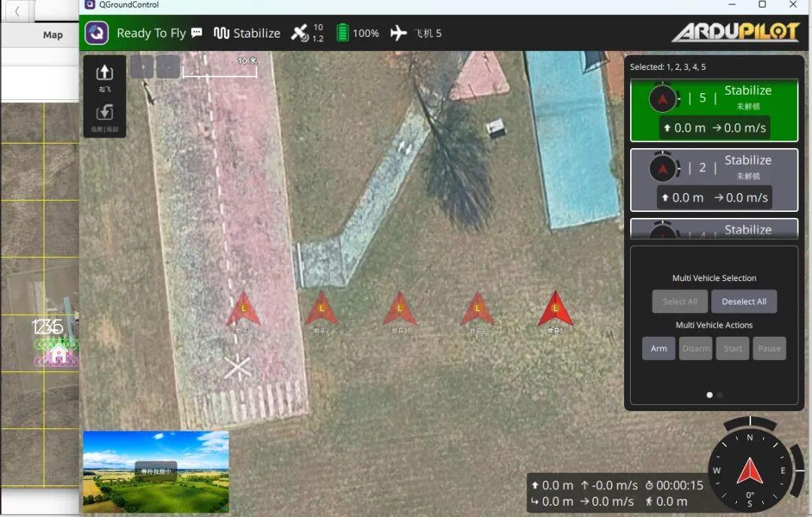Click the Disarm multi-vehicle button
Viewport: 812px width, 517px height.
[695, 348]
